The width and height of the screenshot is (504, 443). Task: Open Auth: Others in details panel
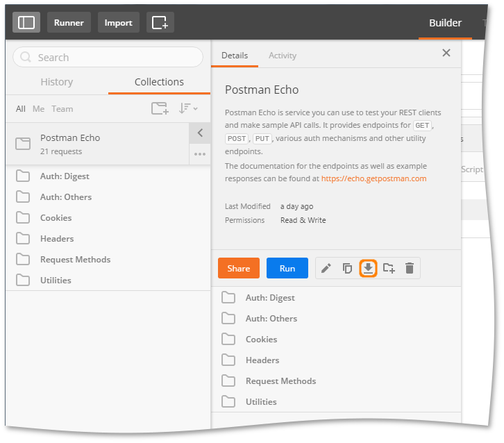pyautogui.click(x=336, y=319)
